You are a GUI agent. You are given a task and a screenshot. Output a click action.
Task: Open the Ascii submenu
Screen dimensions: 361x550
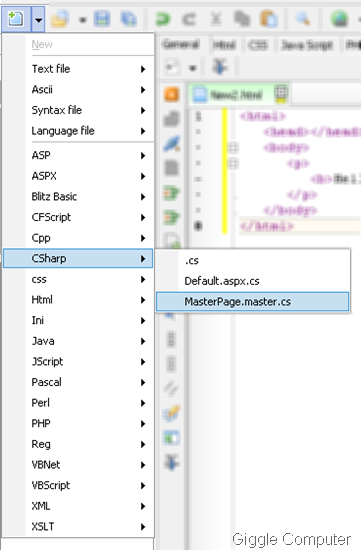pyautogui.click(x=78, y=89)
